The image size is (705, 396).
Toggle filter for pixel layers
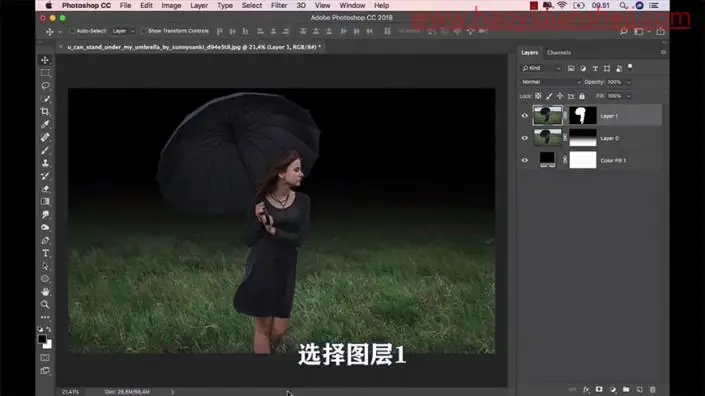click(571, 68)
